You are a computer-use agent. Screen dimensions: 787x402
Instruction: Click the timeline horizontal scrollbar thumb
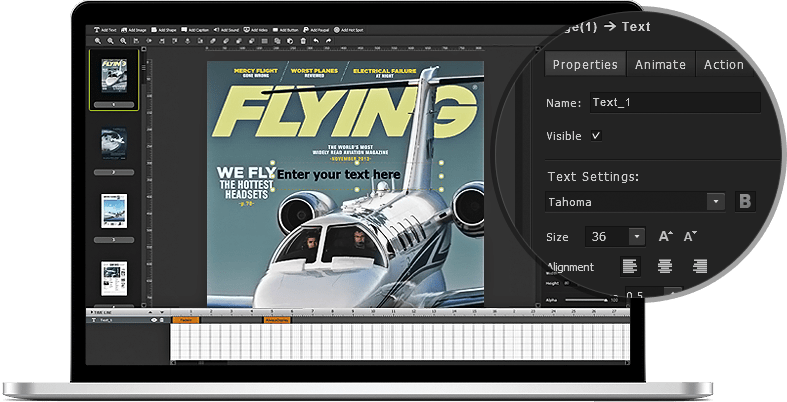[x=202, y=363]
